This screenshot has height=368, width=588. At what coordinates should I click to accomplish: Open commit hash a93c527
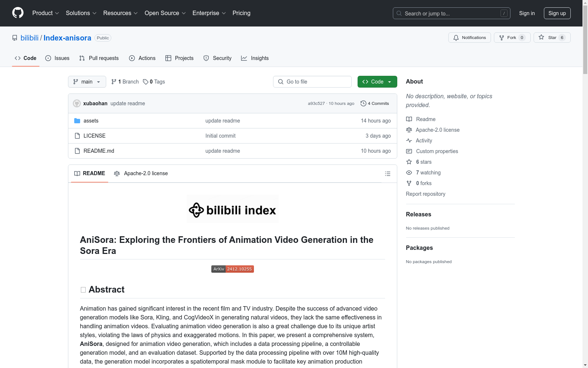pyautogui.click(x=316, y=103)
